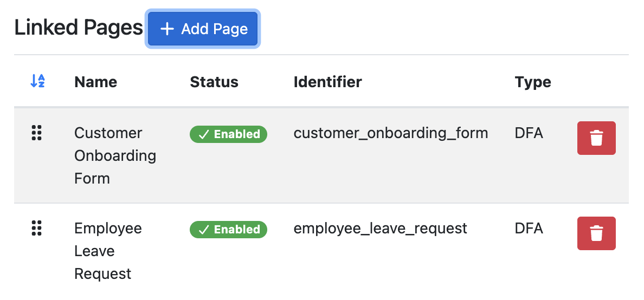Delete the Employee Leave Request page
Image resolution: width=644 pixels, height=300 pixels.
[x=596, y=233]
